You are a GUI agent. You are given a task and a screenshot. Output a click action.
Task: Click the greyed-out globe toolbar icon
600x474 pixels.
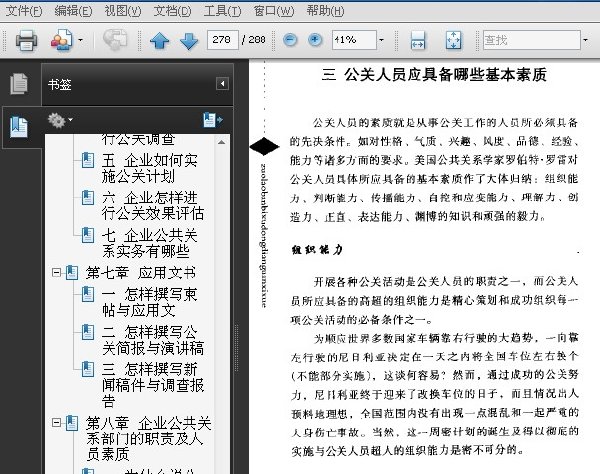[x=115, y=40]
